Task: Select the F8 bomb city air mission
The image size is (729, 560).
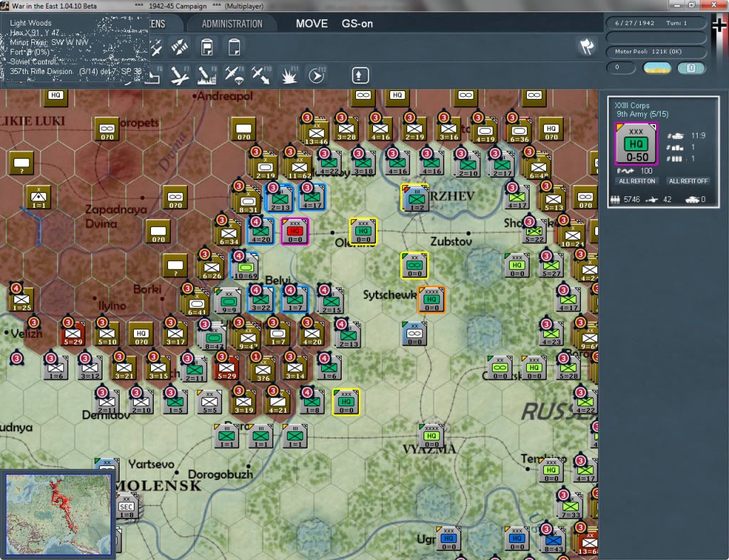Action: (207, 75)
